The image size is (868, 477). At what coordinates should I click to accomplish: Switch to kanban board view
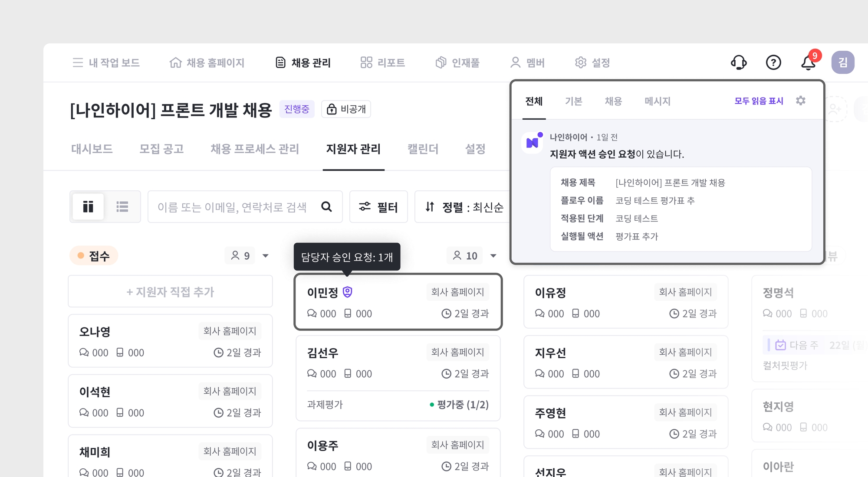click(x=88, y=207)
